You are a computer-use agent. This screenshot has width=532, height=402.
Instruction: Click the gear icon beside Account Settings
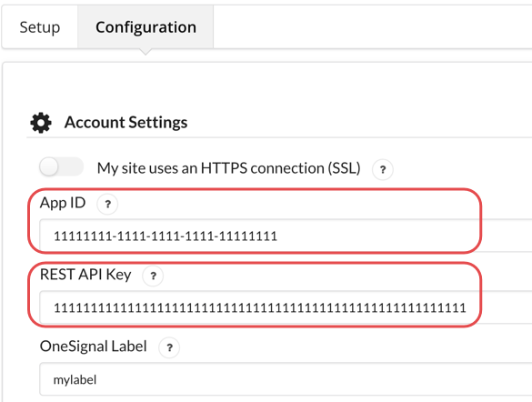coord(41,123)
